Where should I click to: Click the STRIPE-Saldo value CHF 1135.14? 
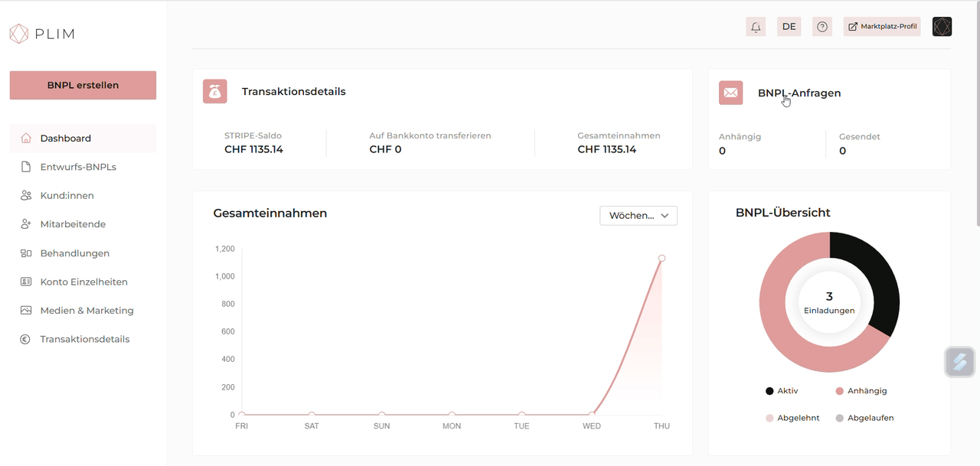click(x=253, y=149)
